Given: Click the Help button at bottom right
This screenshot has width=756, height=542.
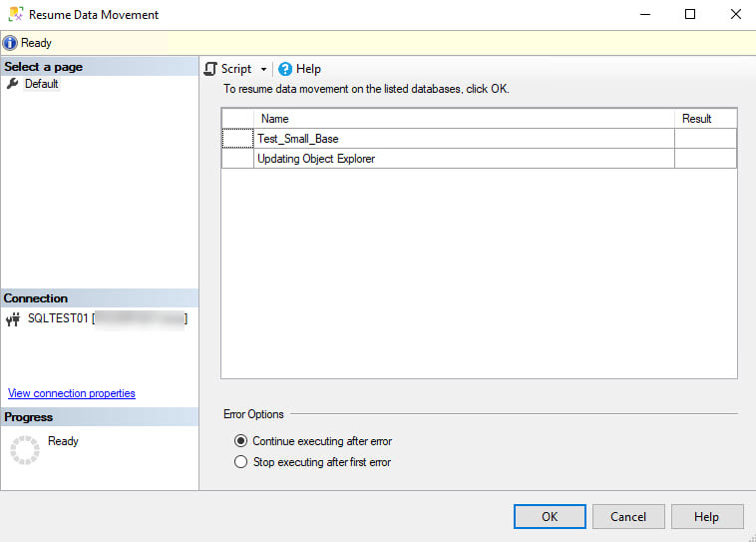Looking at the screenshot, I should coord(706,517).
